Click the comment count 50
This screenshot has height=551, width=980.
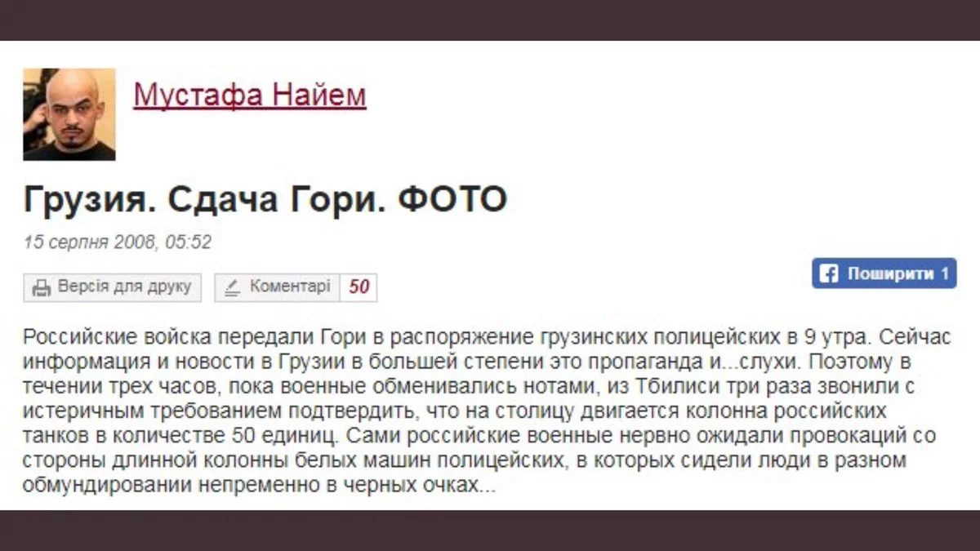[359, 287]
